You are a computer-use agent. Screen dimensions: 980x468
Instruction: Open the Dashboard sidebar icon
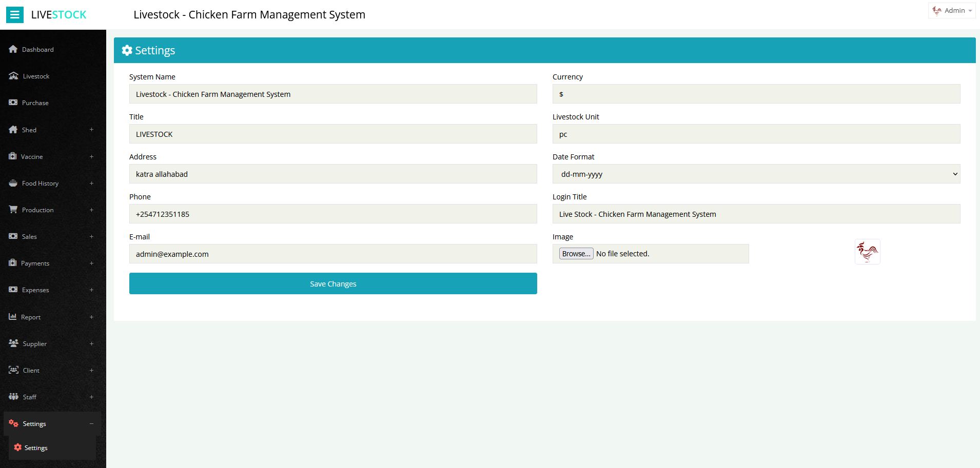13,49
